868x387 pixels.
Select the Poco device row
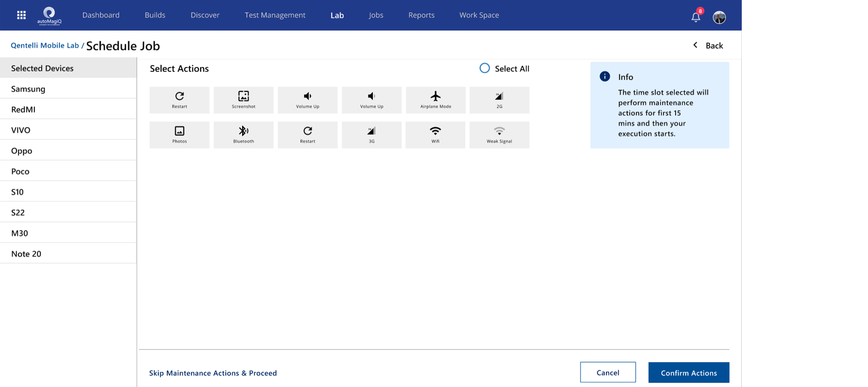[x=68, y=171]
